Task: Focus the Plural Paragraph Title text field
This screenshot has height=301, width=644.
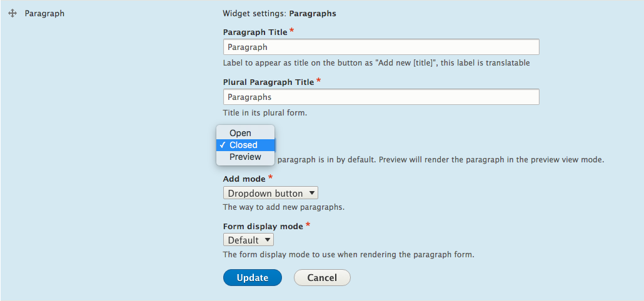Action: 381,97
